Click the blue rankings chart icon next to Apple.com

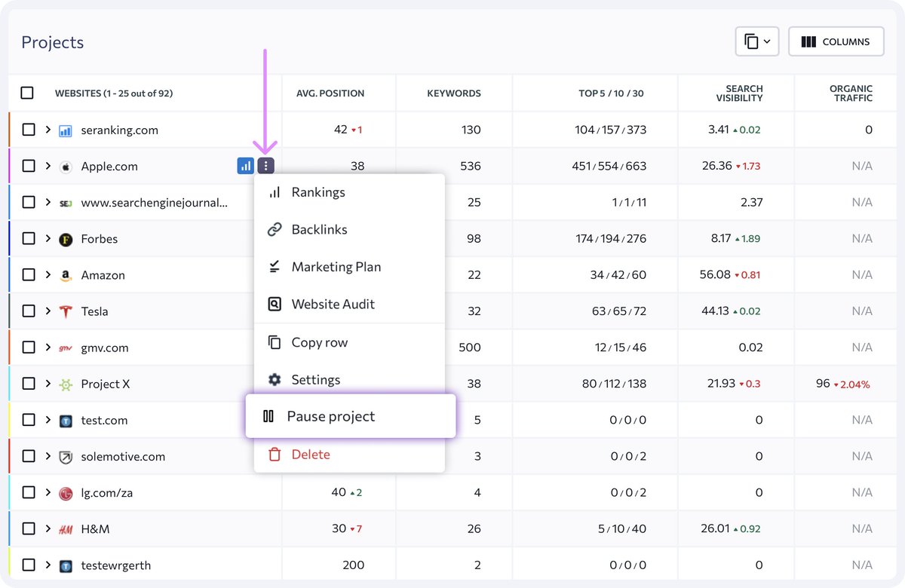[x=245, y=165]
